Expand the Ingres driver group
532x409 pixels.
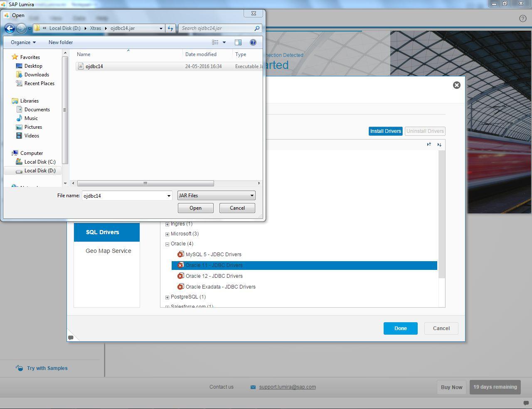click(x=167, y=224)
